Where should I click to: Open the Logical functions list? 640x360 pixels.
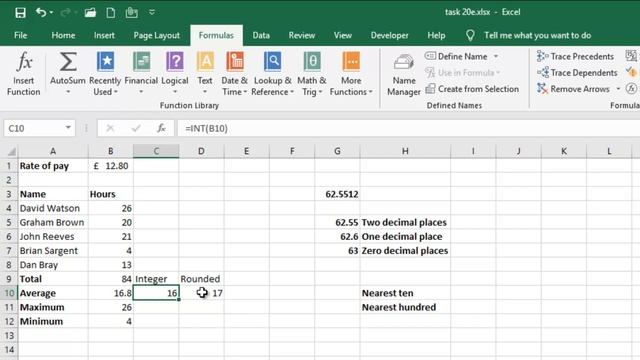coord(175,74)
